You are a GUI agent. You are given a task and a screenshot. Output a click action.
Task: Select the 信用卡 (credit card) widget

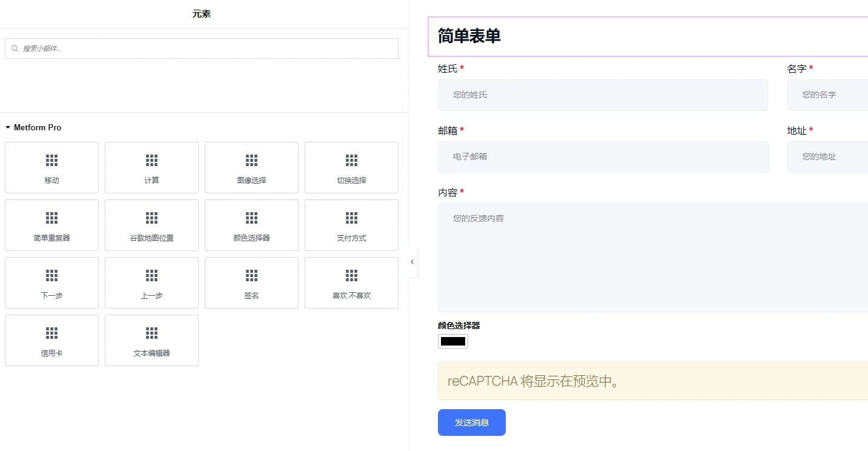point(51,340)
